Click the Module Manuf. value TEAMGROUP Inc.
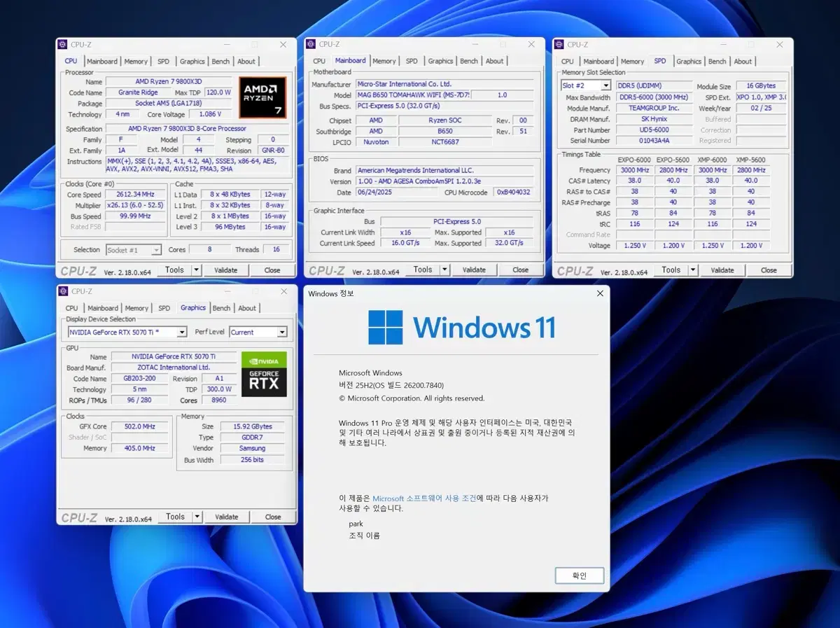Screen dimensions: 840x628 (653, 109)
